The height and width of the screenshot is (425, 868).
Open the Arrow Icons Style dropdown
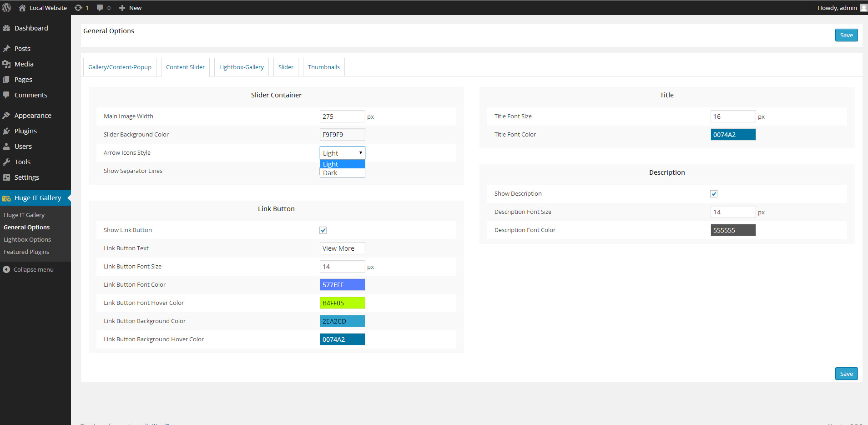coord(343,153)
